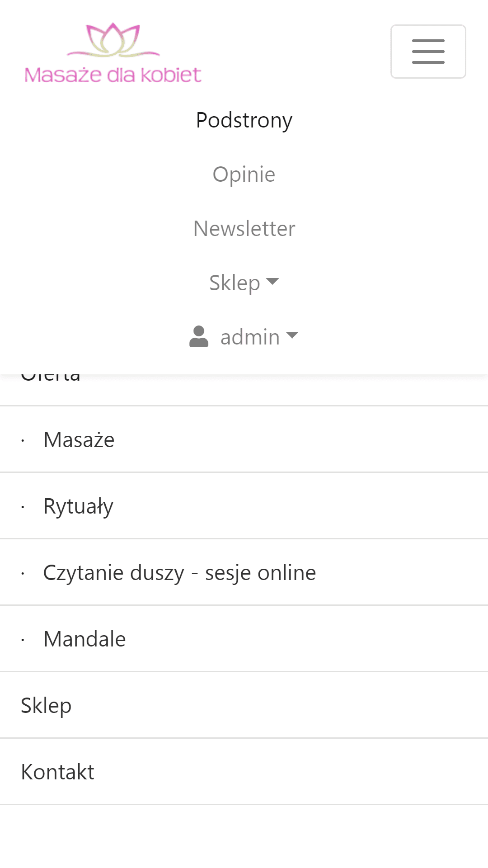
Task: Click the bullet next to Masaże
Action: (x=23, y=439)
